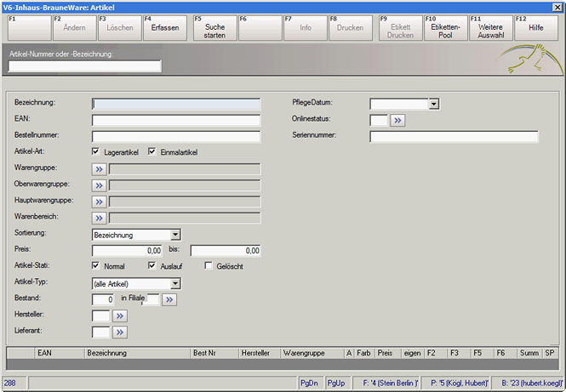The height and width of the screenshot is (392, 566).
Task: Open the Artikel-Typ dropdown list
Action: click(175, 283)
